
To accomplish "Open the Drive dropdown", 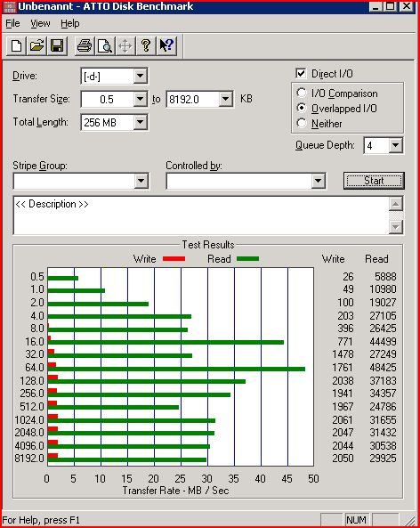I will tap(140, 76).
